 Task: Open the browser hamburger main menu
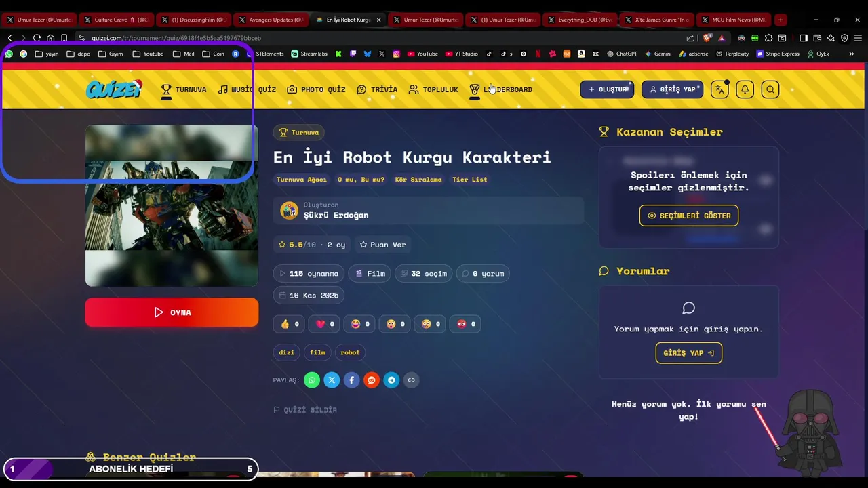pos(858,38)
